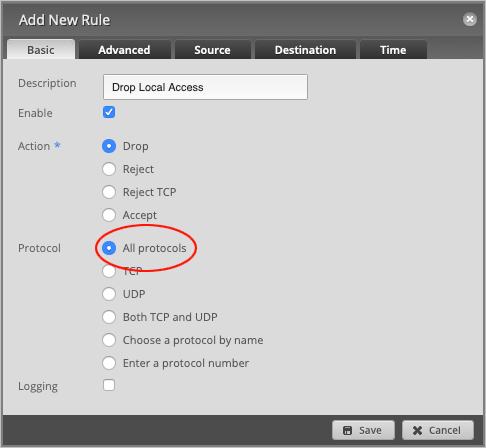Click the Description label text

pos(47,83)
